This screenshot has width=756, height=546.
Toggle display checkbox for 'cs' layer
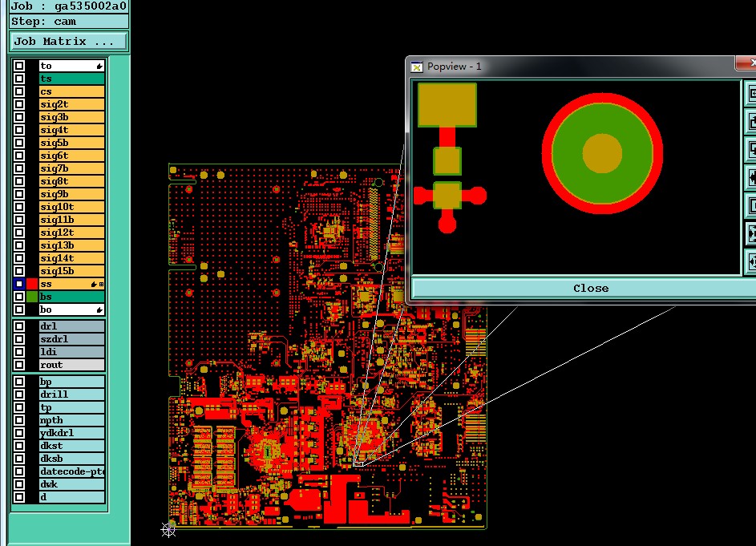click(18, 91)
